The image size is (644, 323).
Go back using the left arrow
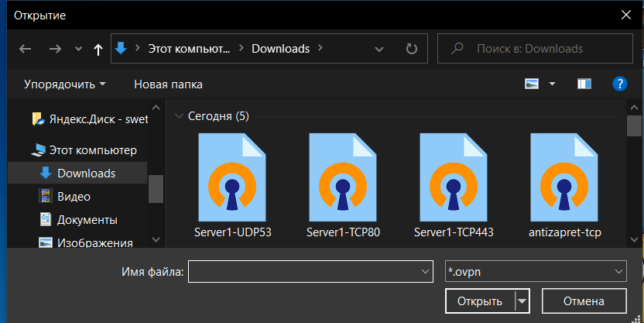point(25,49)
